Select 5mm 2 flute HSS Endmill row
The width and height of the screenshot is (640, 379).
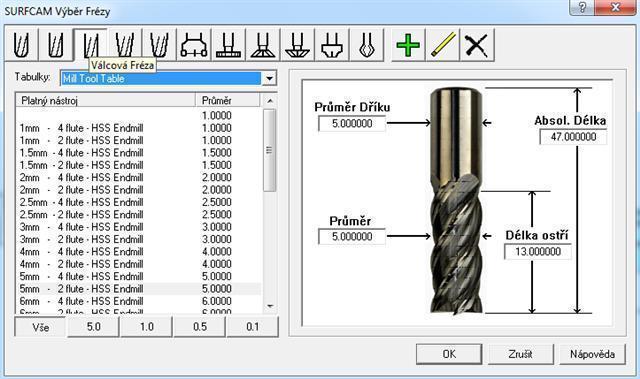138,289
